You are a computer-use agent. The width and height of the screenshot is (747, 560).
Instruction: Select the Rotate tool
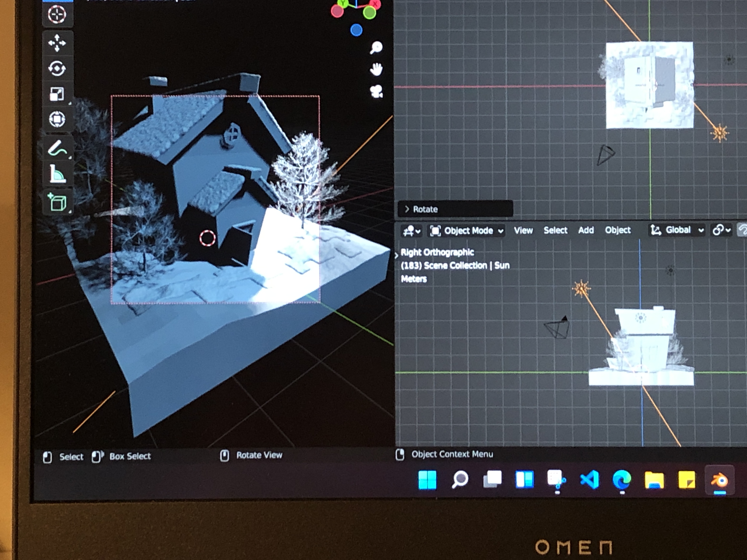coord(57,69)
